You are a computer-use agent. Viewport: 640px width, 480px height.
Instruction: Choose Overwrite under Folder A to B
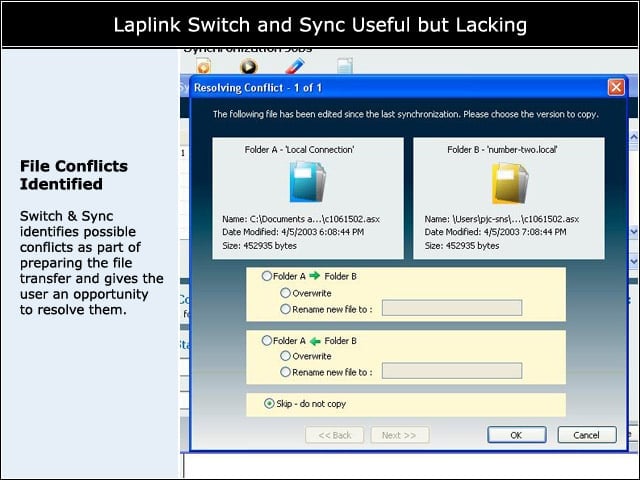(285, 293)
